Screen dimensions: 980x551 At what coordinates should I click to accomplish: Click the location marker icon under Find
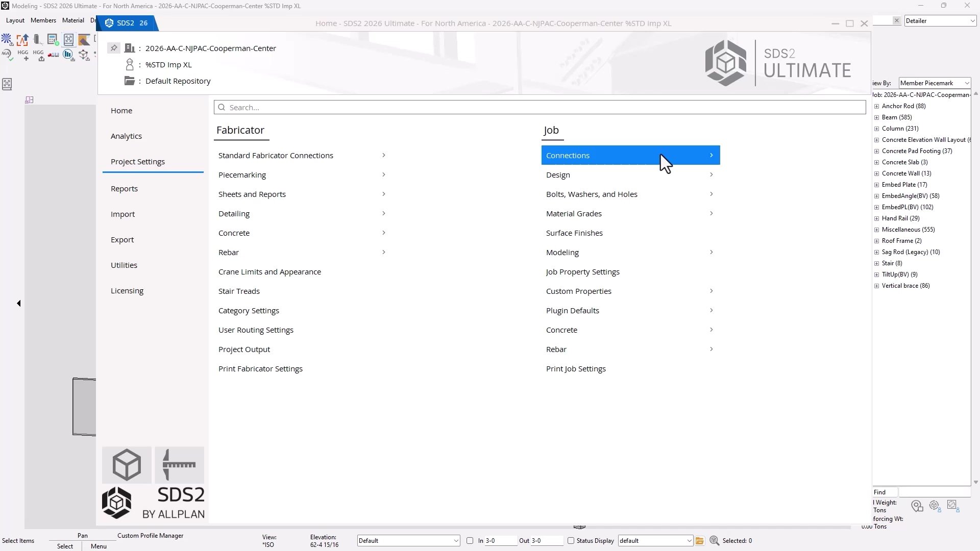tap(917, 506)
